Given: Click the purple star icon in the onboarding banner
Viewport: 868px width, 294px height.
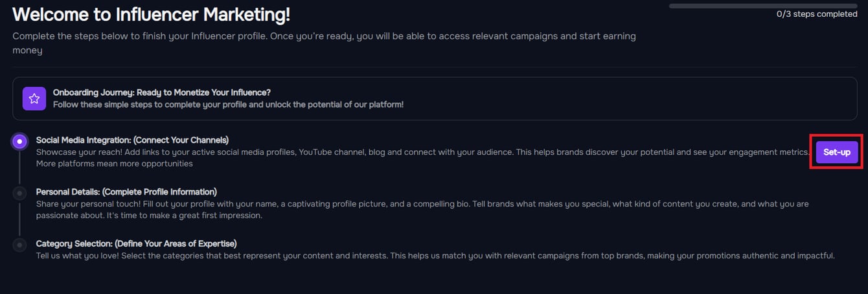Looking at the screenshot, I should [34, 98].
